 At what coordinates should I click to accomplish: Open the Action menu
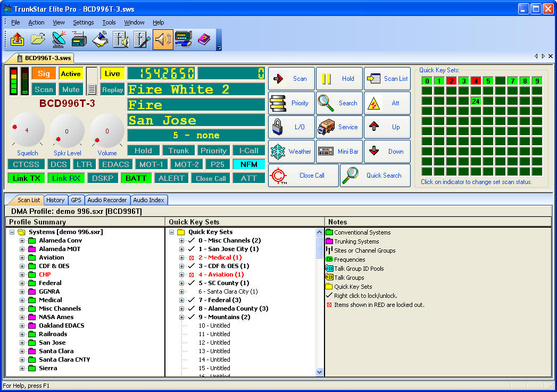point(36,22)
